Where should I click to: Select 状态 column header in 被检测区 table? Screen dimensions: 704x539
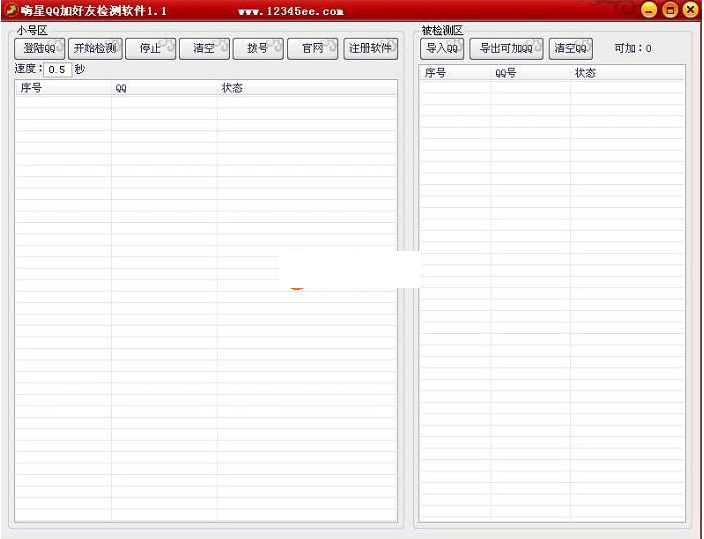[x=627, y=73]
